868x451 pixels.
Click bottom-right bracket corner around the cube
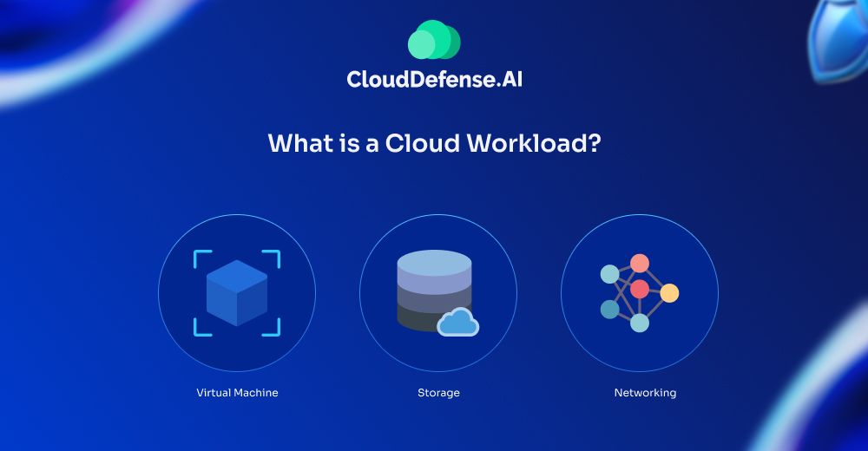click(x=274, y=330)
